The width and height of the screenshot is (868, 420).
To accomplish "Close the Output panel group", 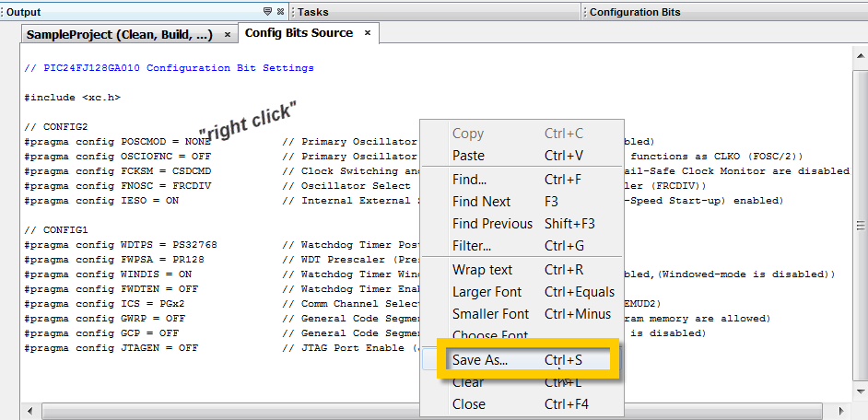I will pyautogui.click(x=280, y=12).
